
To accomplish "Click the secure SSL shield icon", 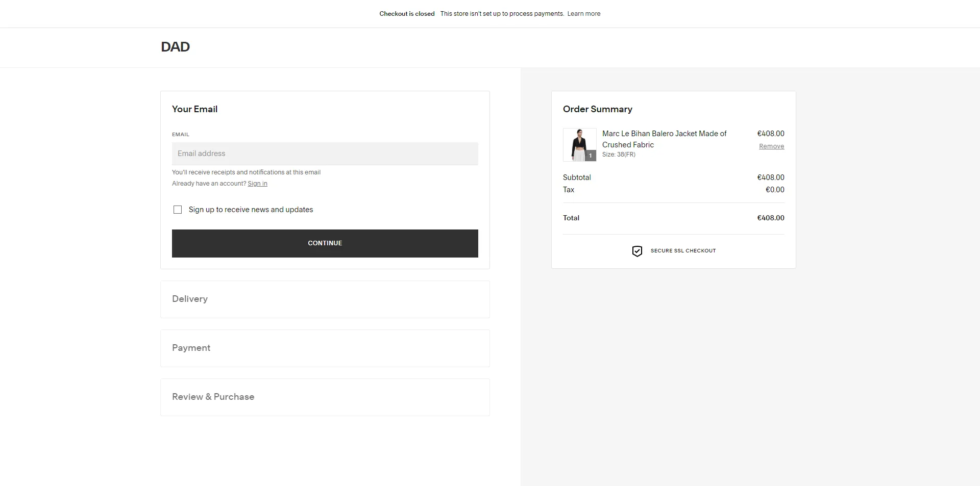I will tap(637, 251).
